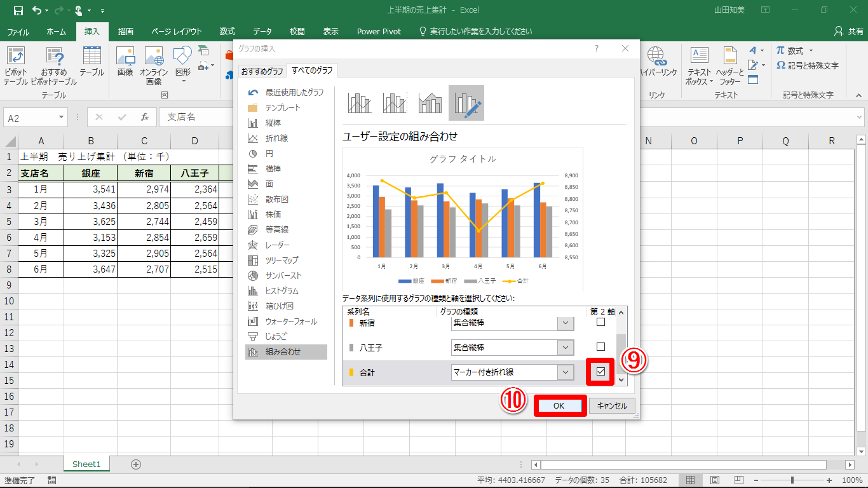Expand the Name Box dropdown
This screenshot has height=488, width=868.
(x=62, y=118)
